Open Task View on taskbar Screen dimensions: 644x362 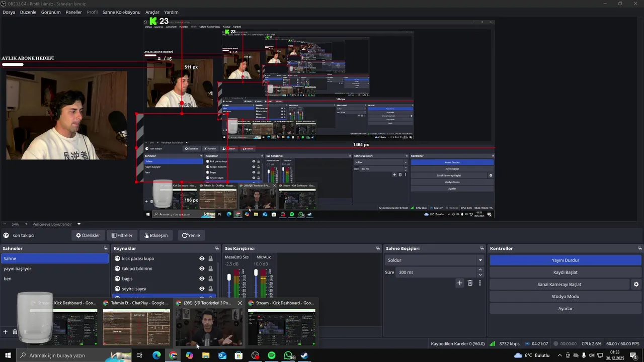click(140, 355)
